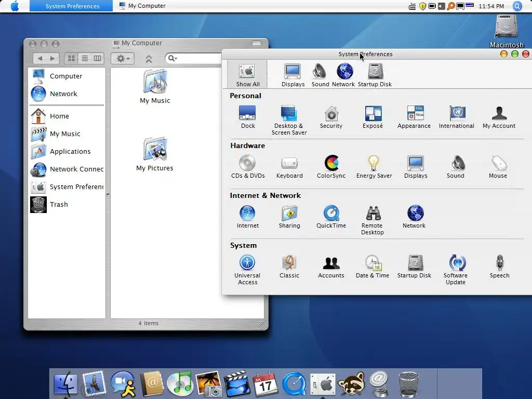Switch My Computer to column view
The image size is (532, 399).
(97, 58)
